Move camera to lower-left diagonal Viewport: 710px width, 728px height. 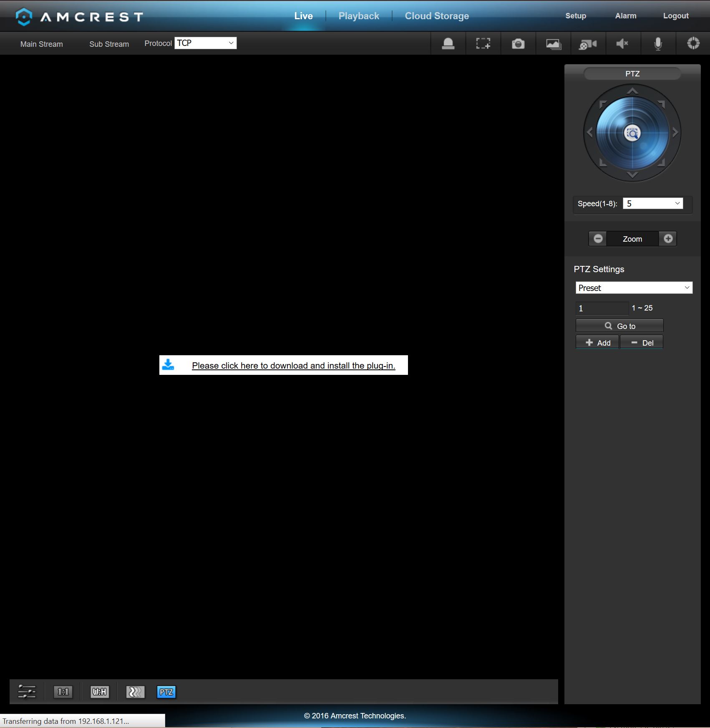603,162
